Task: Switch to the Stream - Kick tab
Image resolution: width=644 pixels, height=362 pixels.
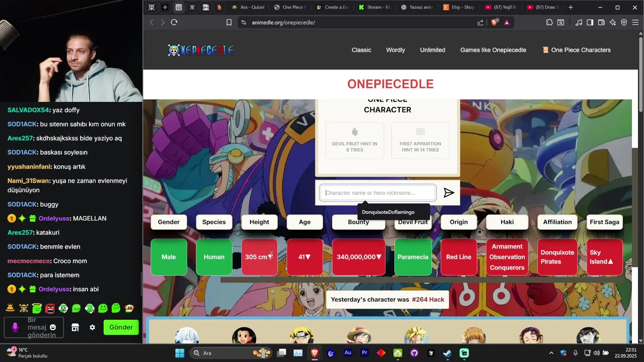Action: [375, 7]
